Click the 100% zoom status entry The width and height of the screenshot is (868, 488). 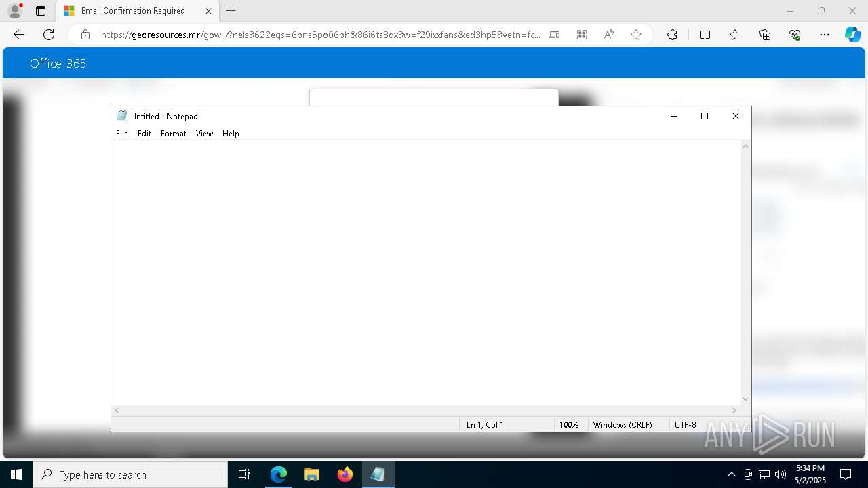coord(569,425)
